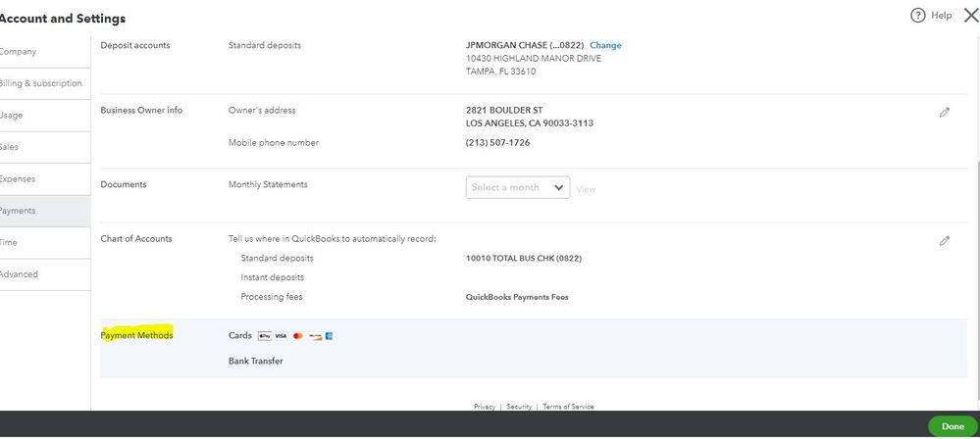Click the View statements link

(586, 189)
